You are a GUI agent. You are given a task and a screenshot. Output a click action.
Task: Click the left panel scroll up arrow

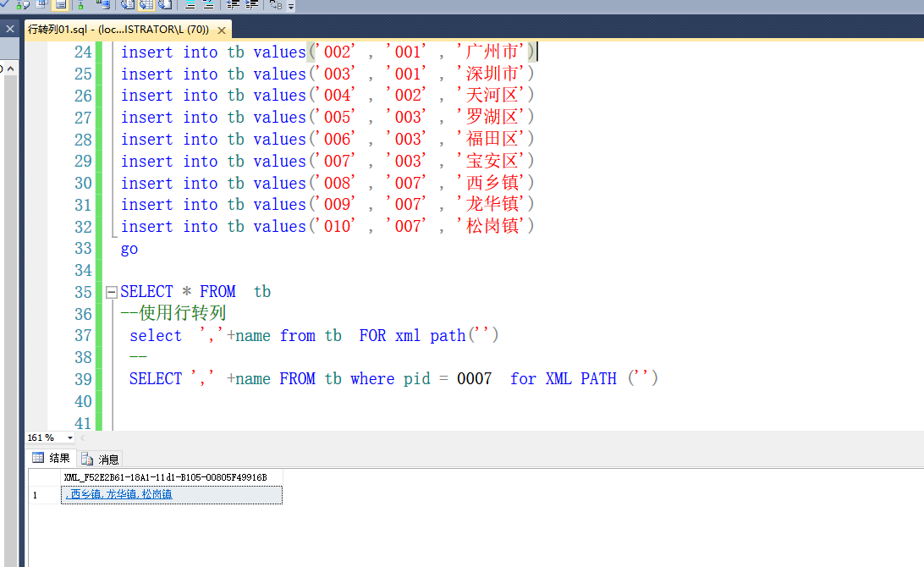coord(11,69)
